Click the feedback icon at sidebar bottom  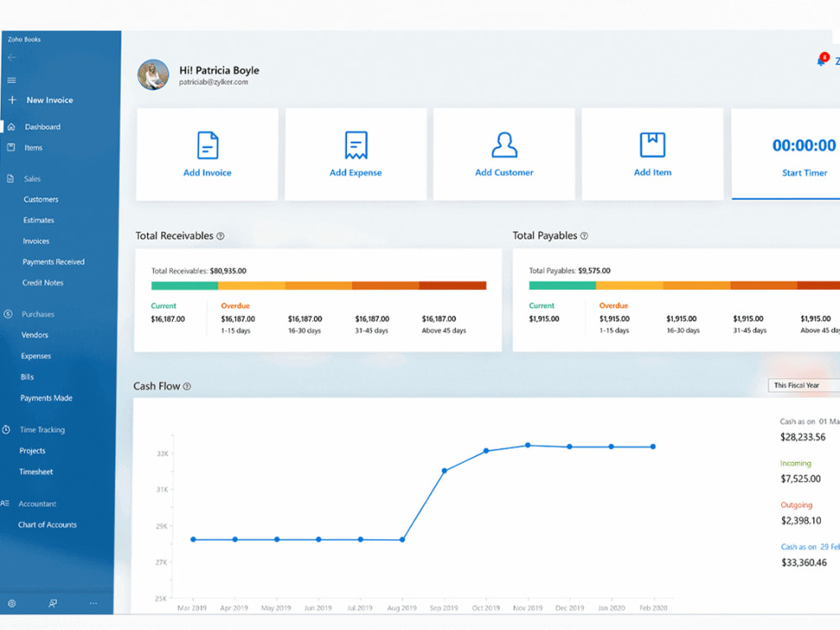[52, 603]
